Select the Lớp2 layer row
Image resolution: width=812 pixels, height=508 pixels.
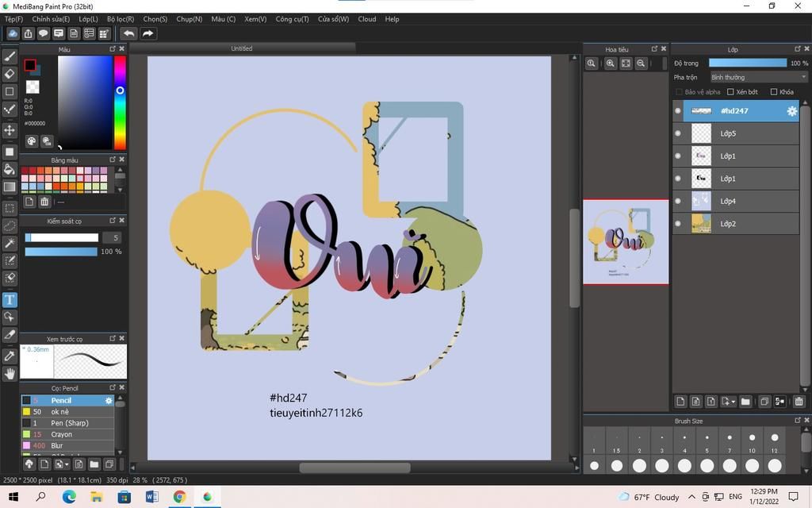tap(736, 223)
